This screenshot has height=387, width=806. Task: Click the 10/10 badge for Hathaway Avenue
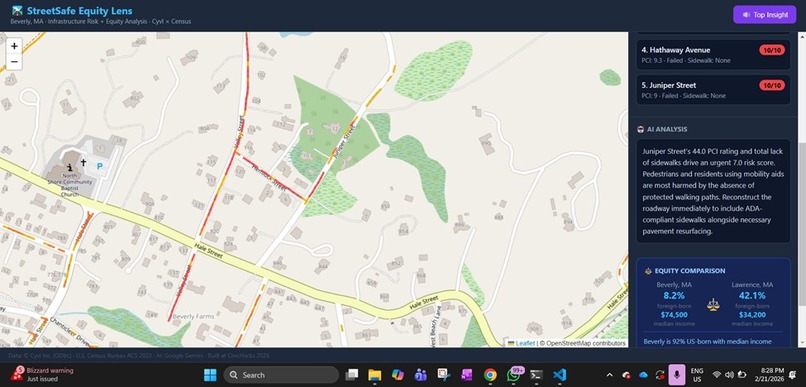(x=772, y=50)
